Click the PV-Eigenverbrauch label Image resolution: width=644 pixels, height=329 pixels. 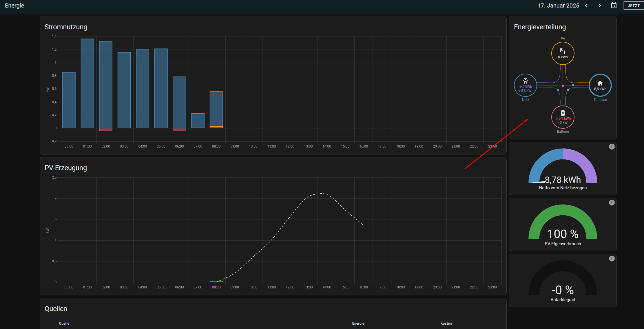point(563,244)
